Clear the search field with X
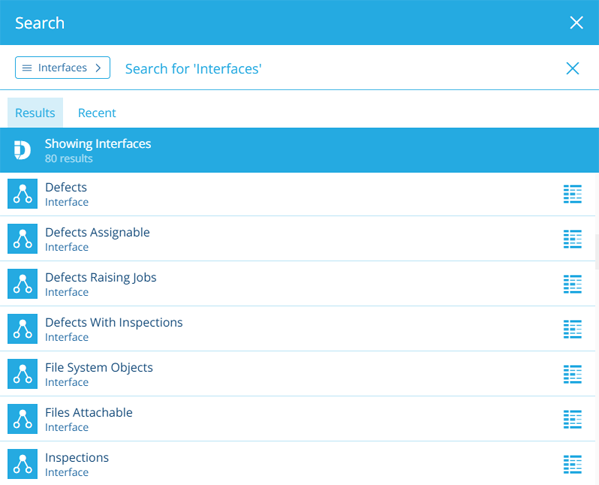The height and width of the screenshot is (485, 599). (x=572, y=68)
